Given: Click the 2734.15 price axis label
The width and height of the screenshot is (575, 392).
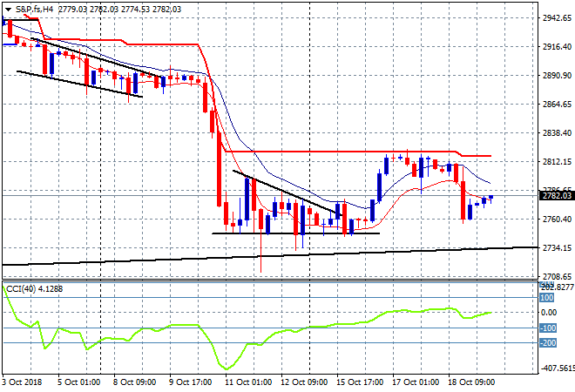Looking at the screenshot, I should coord(557,248).
